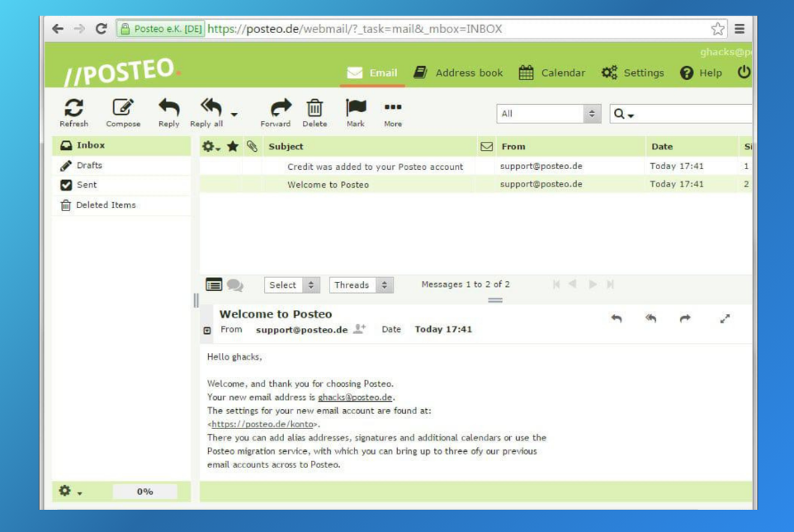Open the Threads dropdown

click(361, 285)
